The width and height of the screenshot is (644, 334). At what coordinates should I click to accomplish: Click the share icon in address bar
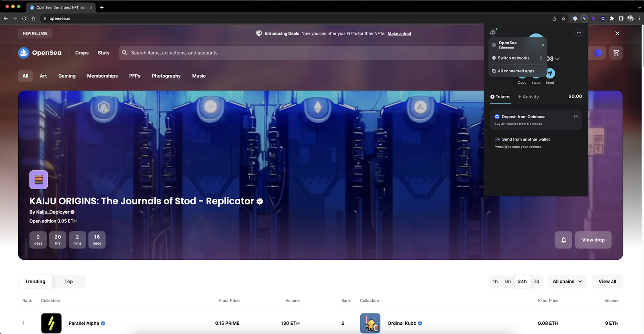pos(554,19)
